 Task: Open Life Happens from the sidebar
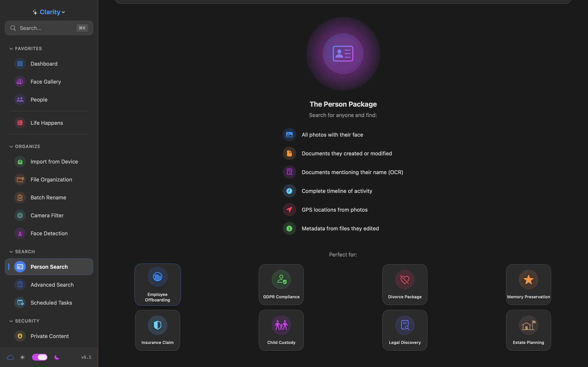pos(47,123)
